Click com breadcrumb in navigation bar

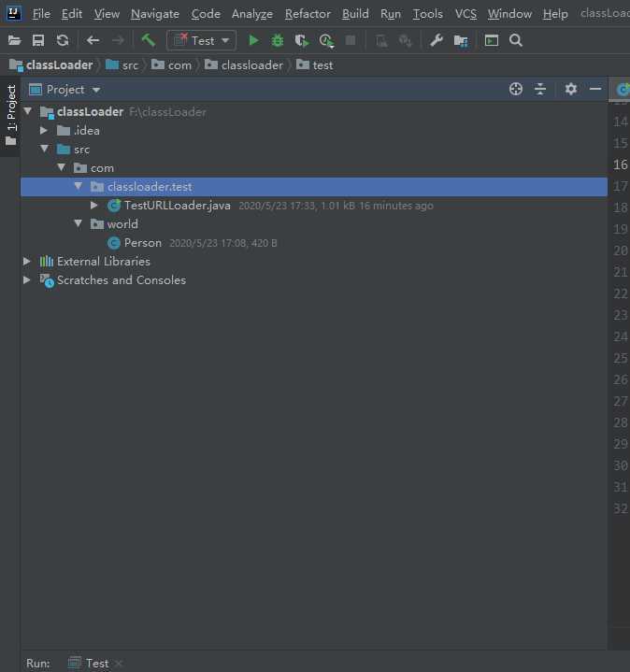tap(171, 65)
